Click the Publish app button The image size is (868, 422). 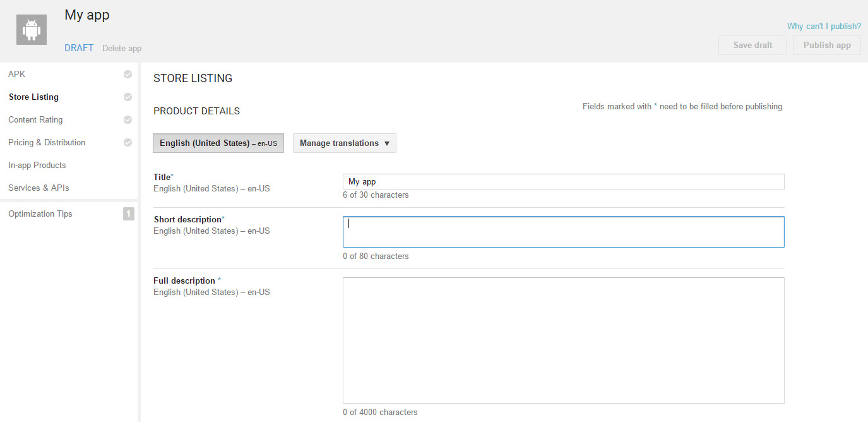click(x=826, y=45)
